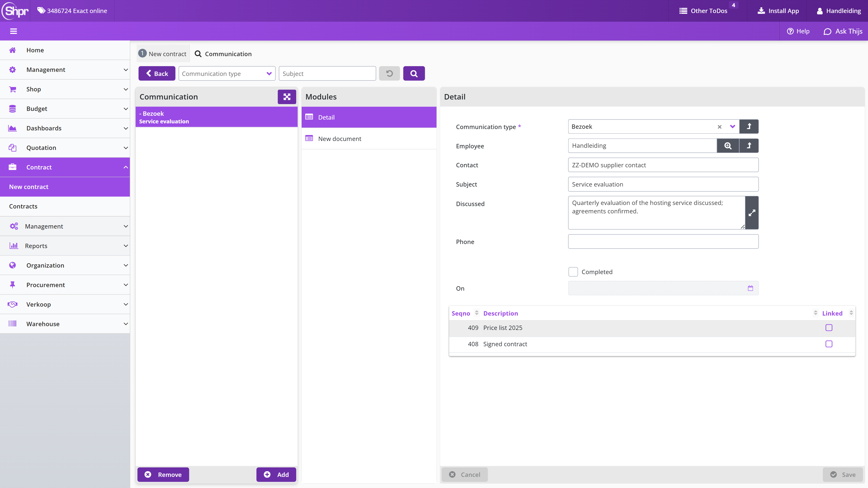Viewport: 868px width, 488px height.
Task: Click the Phone input field
Action: tap(663, 242)
